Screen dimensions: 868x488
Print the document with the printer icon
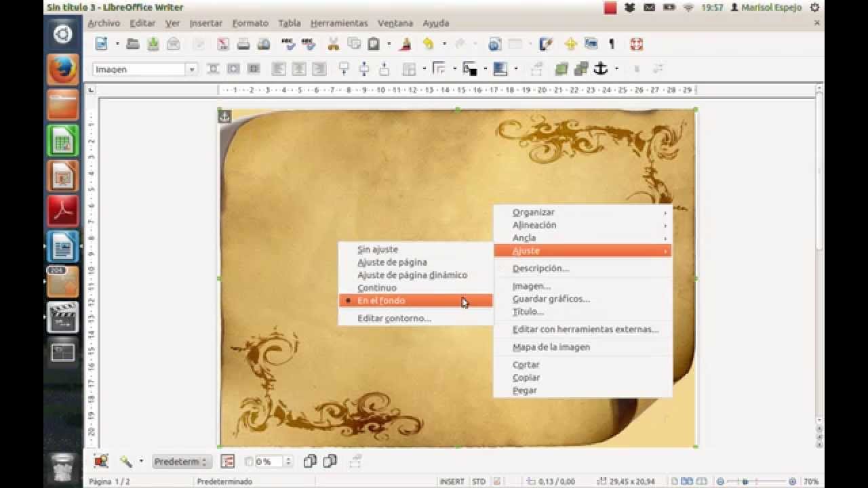(x=243, y=44)
